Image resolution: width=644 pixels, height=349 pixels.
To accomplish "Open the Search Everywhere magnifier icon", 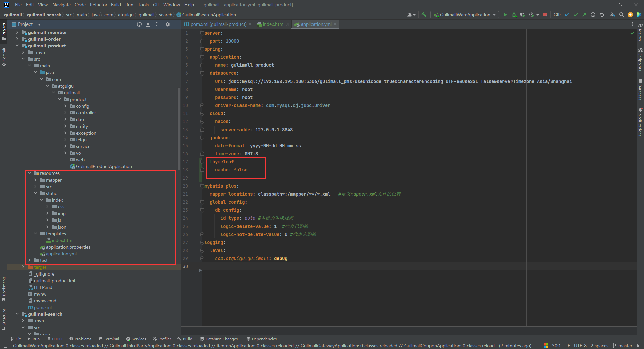I will 622,15.
